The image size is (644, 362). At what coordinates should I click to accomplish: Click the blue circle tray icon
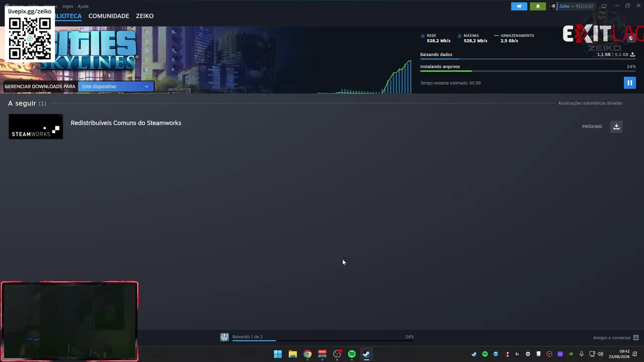(496, 354)
